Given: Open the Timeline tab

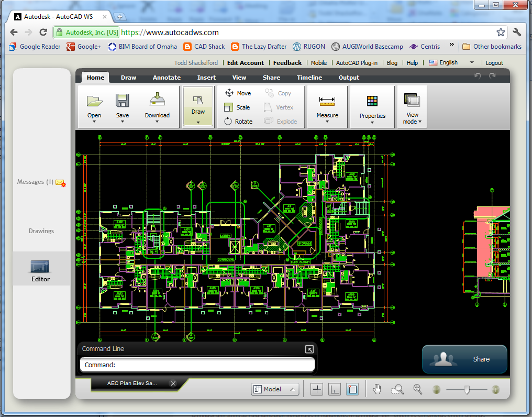Looking at the screenshot, I should [x=309, y=78].
